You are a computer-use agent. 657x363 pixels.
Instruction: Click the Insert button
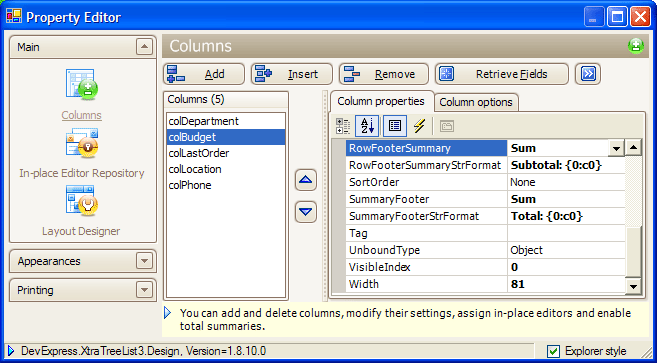292,74
